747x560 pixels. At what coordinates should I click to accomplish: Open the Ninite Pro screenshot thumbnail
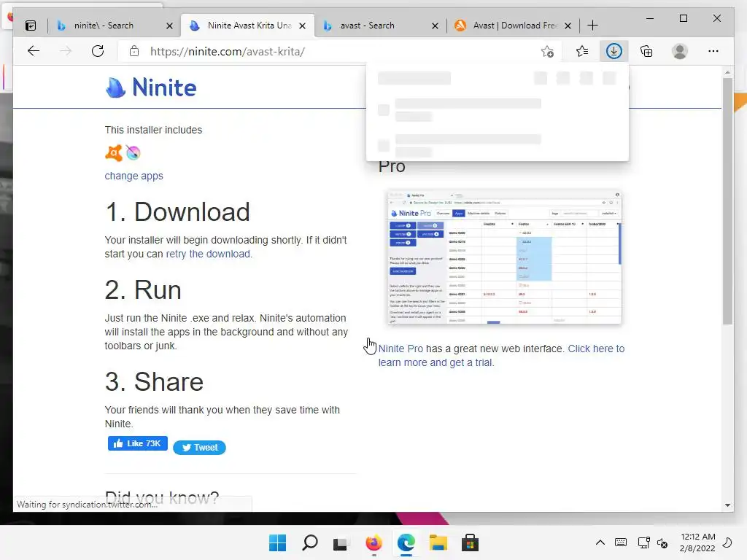click(505, 257)
